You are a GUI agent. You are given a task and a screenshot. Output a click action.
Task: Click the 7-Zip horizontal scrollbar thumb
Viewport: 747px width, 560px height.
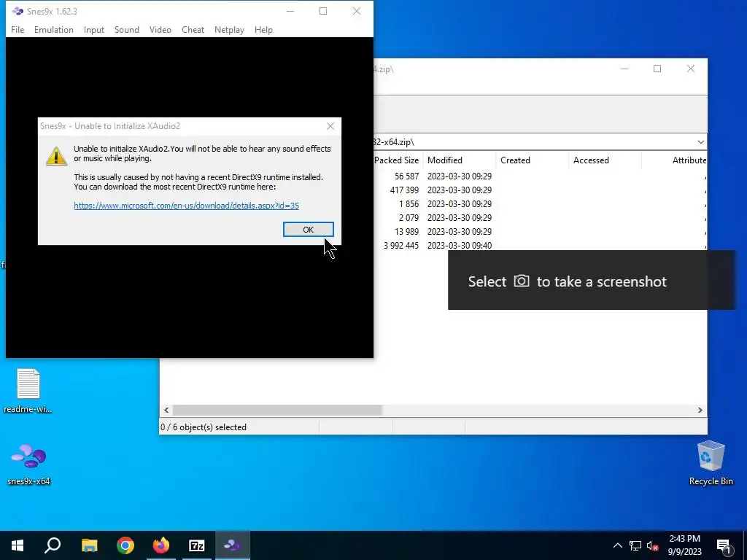tap(277, 410)
